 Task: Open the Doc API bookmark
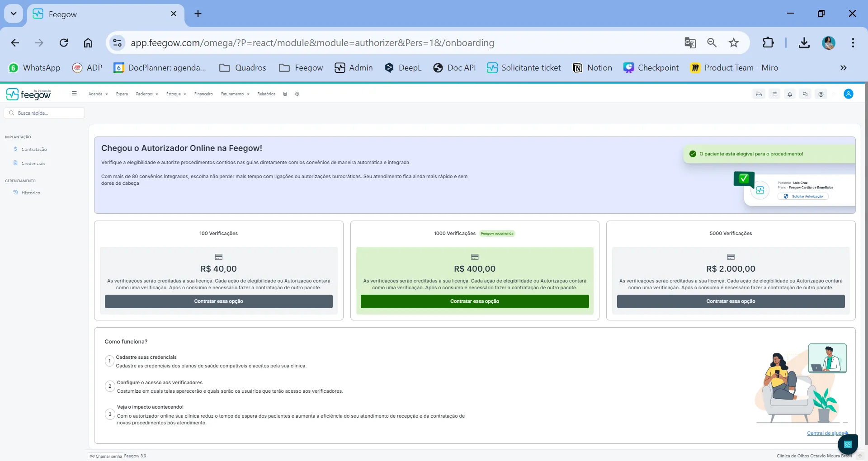454,68
